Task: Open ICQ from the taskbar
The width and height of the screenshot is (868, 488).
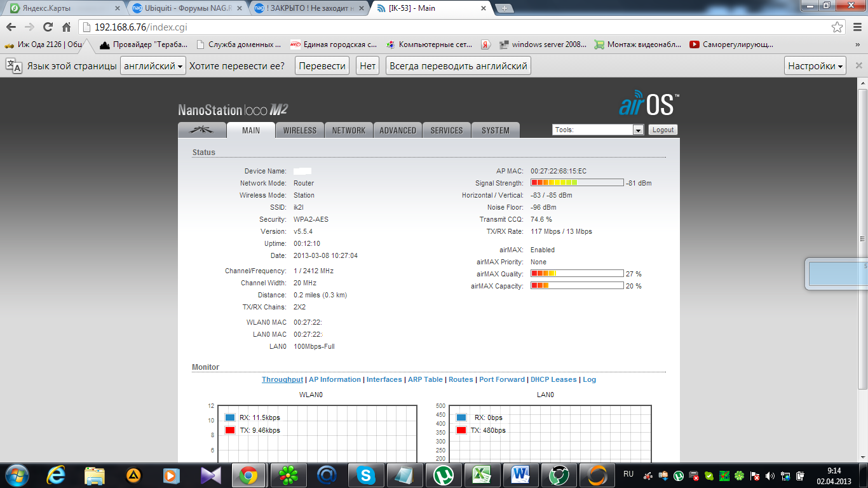Action: pyautogui.click(x=289, y=475)
